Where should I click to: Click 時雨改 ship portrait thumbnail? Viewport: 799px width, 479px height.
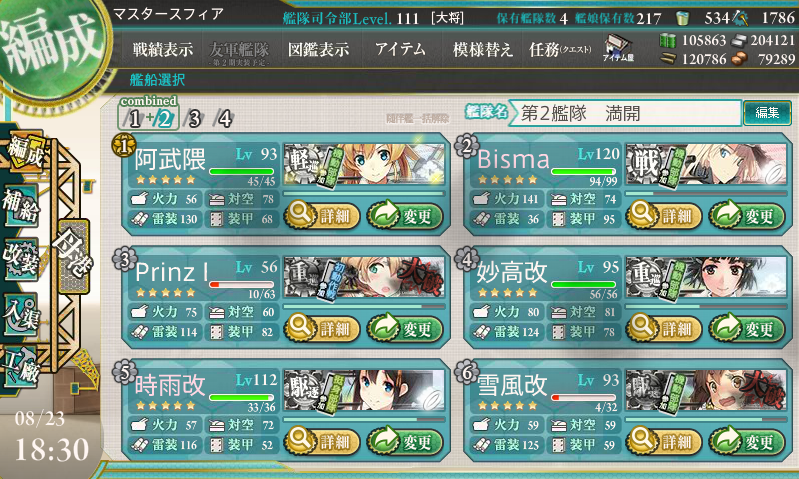point(364,391)
